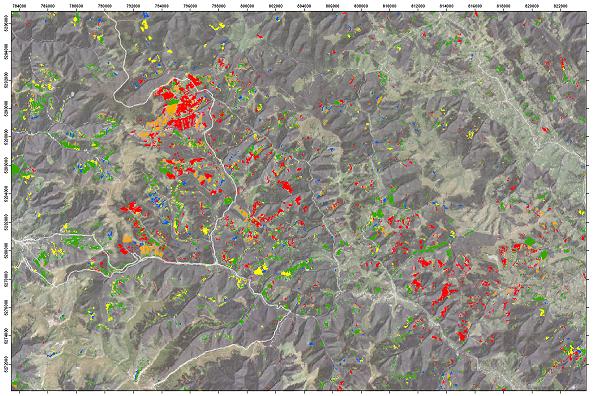Screen dimensions: 595x396
Task: Select the green rectangular patch in the eastern red cluster
Action: click(530, 241)
